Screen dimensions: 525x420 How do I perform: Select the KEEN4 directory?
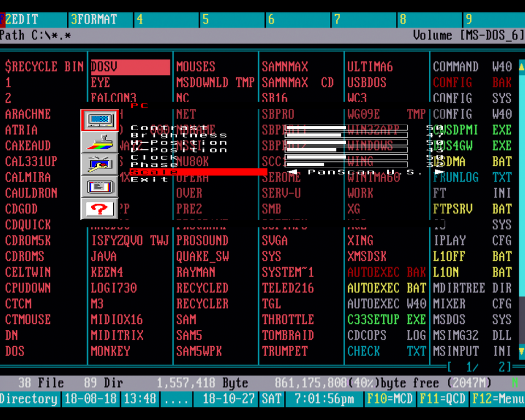(x=107, y=272)
